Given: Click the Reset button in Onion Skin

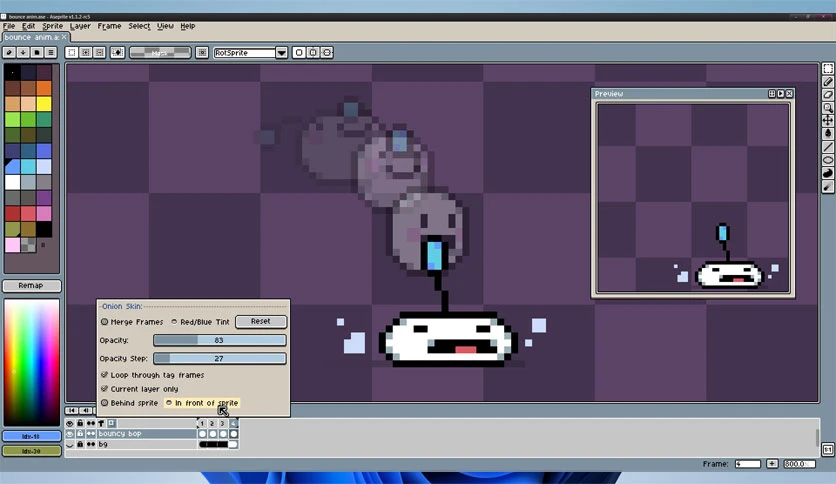Looking at the screenshot, I should click(x=261, y=321).
